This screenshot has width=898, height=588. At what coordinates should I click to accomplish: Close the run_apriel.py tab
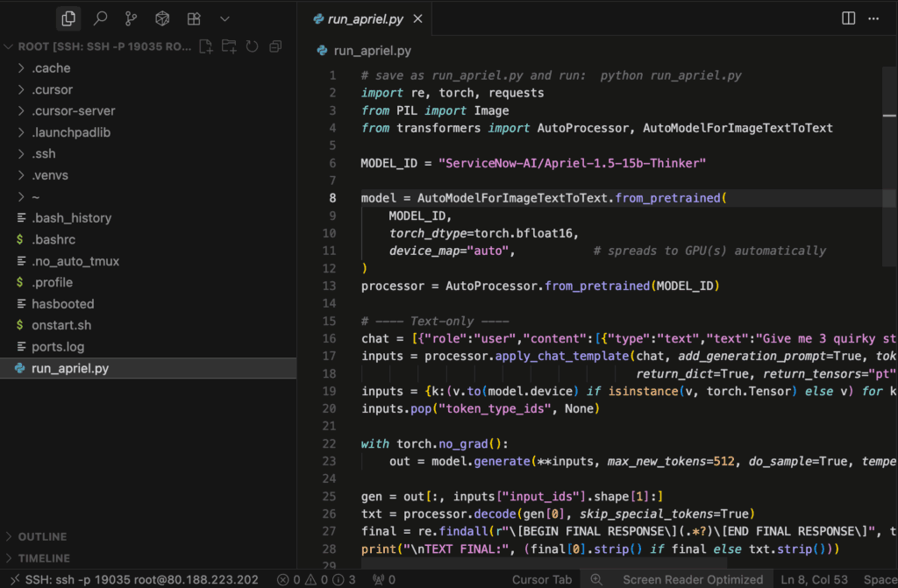[x=417, y=19]
